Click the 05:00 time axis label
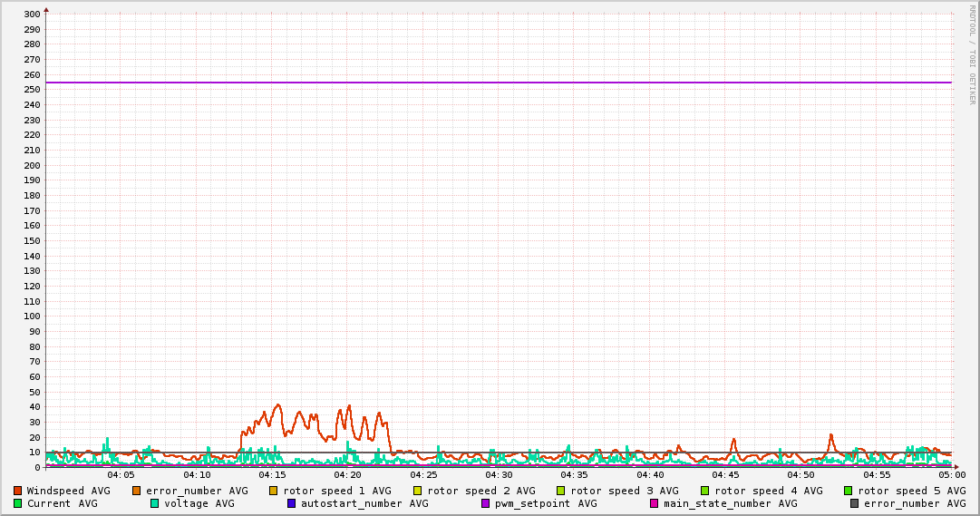 click(952, 475)
